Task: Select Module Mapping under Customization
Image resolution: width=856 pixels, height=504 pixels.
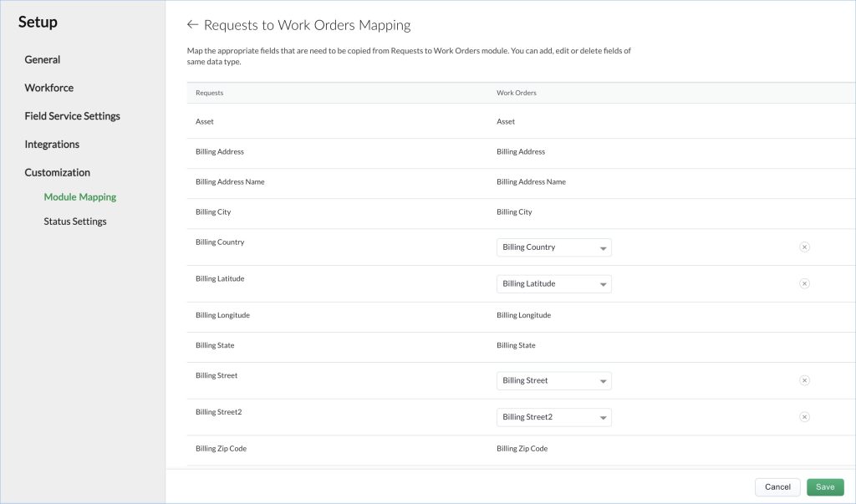Action: 80,196
